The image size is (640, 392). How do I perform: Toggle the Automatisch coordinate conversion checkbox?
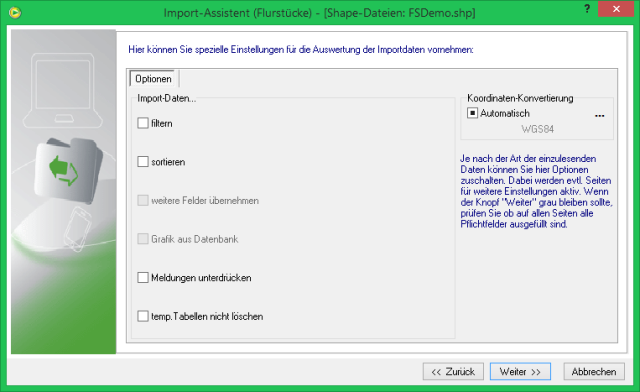pyautogui.click(x=472, y=113)
